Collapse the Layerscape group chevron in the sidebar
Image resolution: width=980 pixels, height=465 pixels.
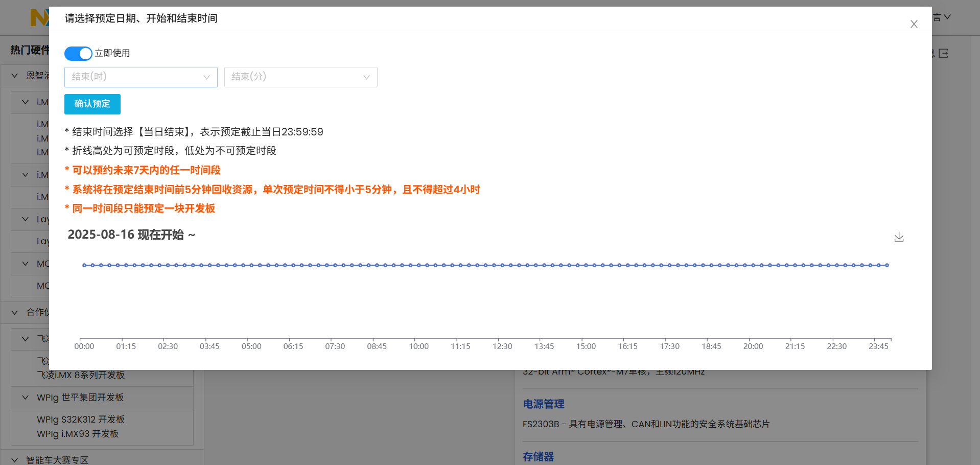pyautogui.click(x=25, y=219)
